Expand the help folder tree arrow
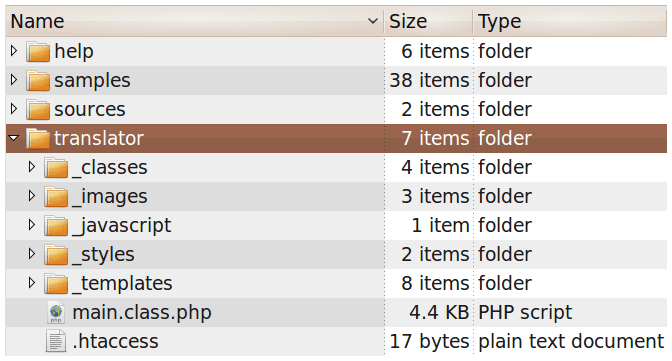 pyautogui.click(x=14, y=51)
